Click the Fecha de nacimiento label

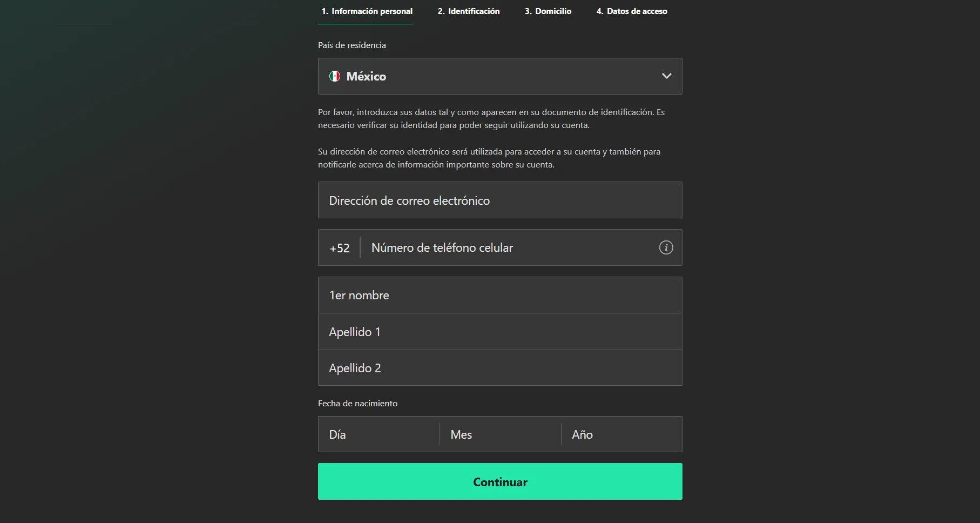pos(357,404)
